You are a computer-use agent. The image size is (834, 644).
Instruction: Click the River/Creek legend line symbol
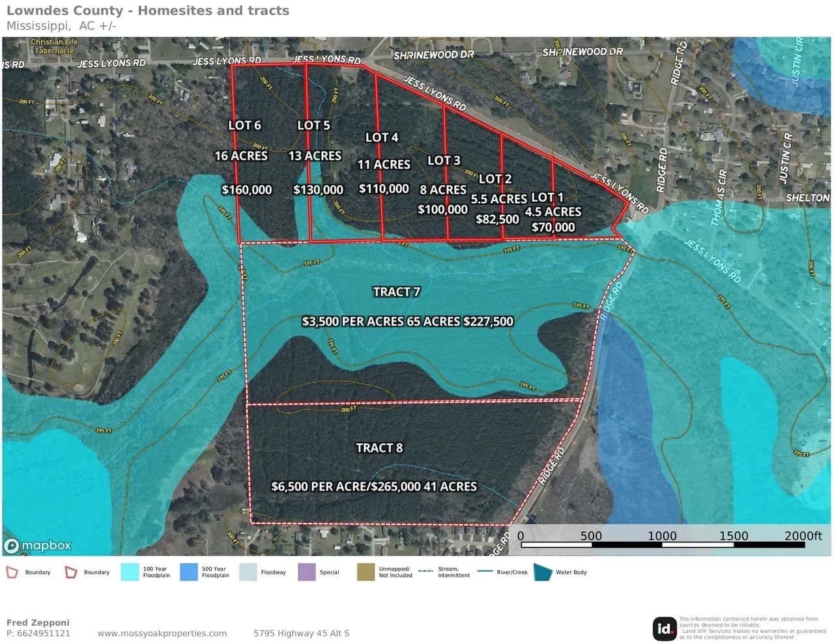pos(485,572)
